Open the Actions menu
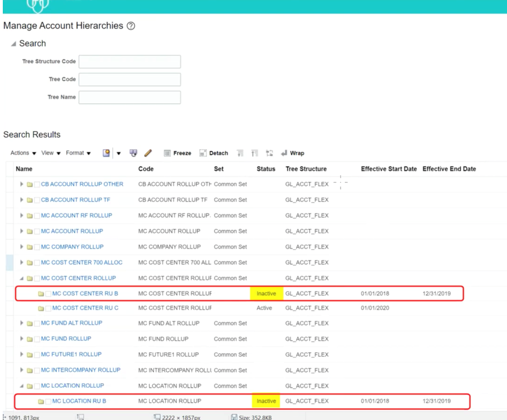Image resolution: width=507 pixels, height=420 pixels. coord(21,154)
